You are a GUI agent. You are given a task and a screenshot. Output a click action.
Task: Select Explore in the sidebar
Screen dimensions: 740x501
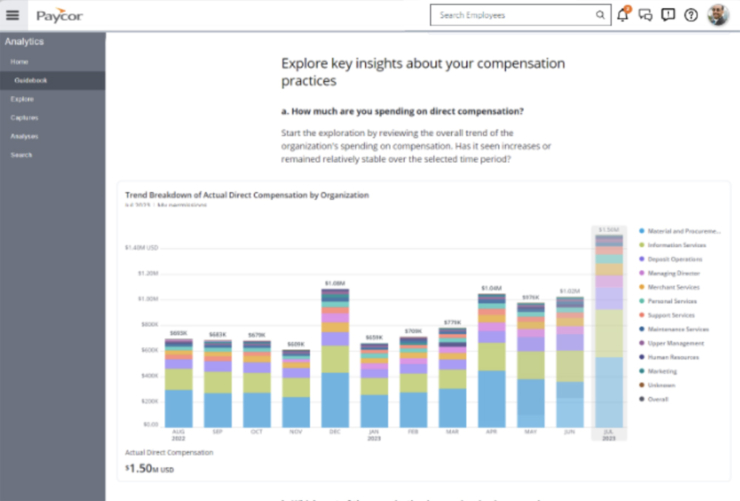[x=22, y=99]
